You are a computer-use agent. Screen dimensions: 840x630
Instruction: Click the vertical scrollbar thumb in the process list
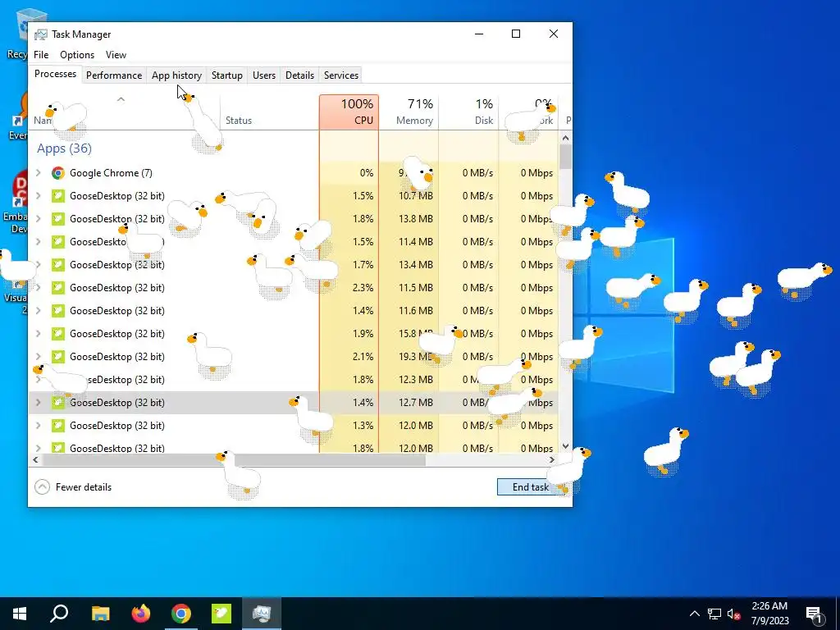pos(565,157)
